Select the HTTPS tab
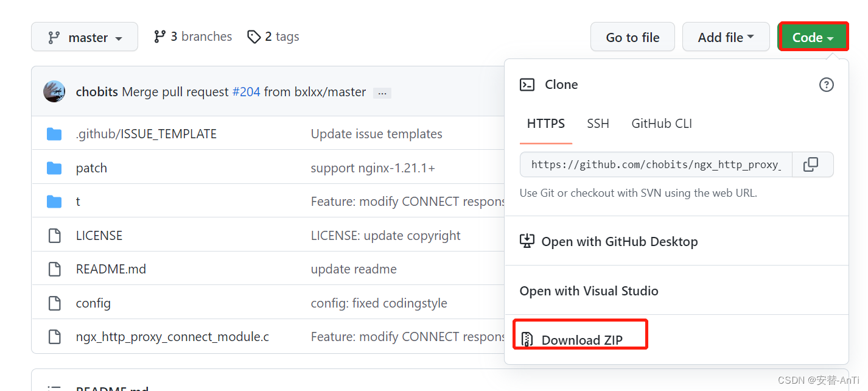Screen dimensions: 868x391 coord(546,124)
